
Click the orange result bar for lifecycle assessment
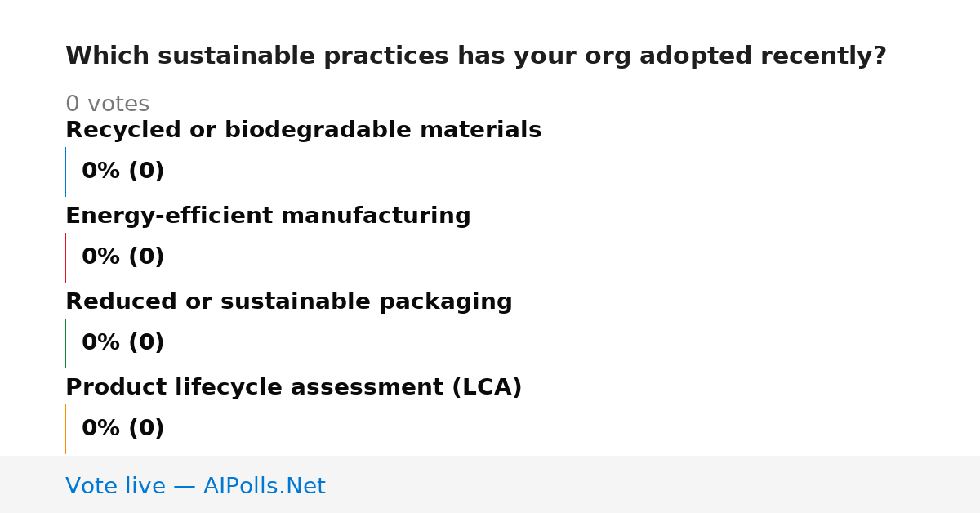[65, 429]
